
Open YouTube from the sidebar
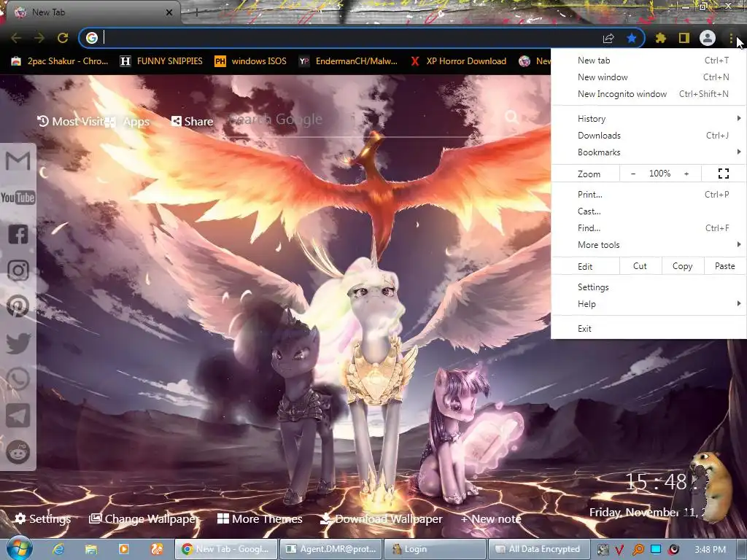tap(18, 197)
